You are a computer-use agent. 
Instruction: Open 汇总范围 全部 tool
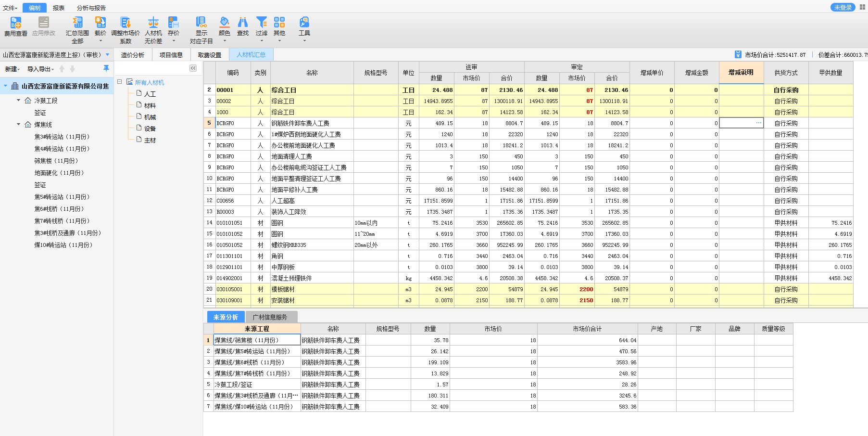77,30
